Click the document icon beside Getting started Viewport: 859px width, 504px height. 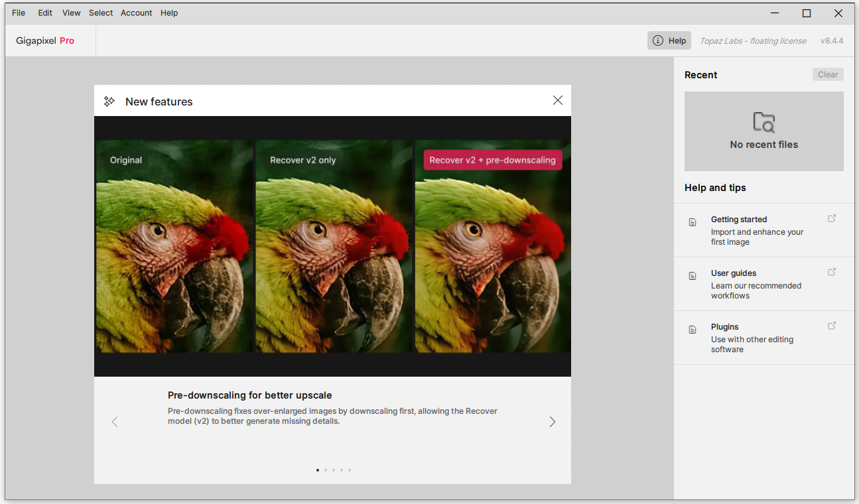click(x=693, y=222)
